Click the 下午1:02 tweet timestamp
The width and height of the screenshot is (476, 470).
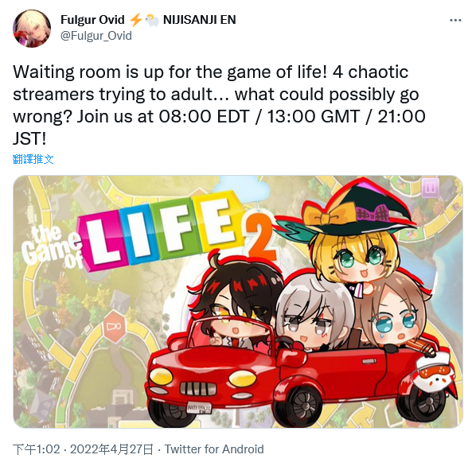click(x=37, y=449)
